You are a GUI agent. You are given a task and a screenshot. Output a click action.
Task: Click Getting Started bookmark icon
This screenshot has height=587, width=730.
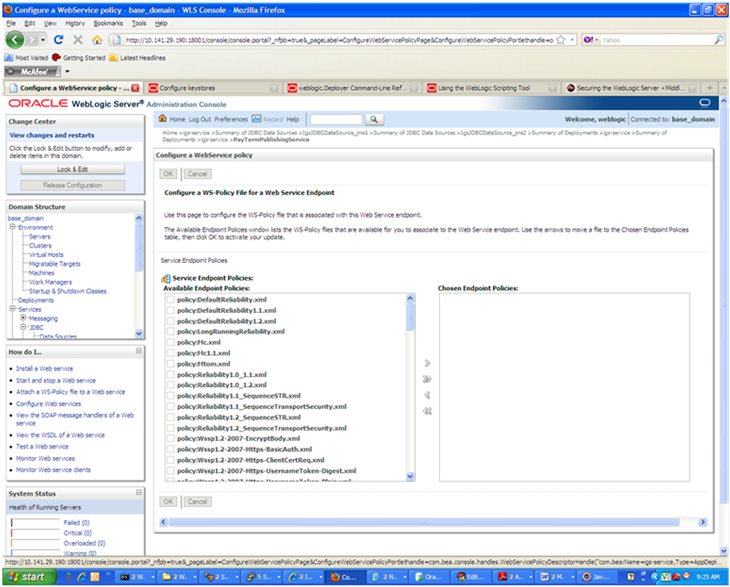pyautogui.click(x=56, y=58)
